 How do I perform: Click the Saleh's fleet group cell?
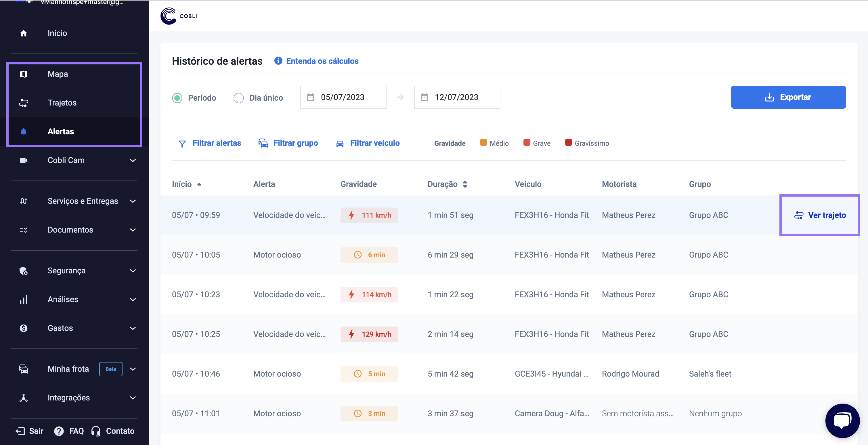click(x=710, y=374)
